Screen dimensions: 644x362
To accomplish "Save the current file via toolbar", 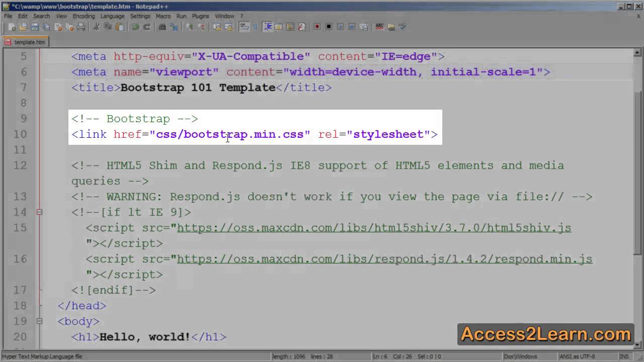I will pyautogui.click(x=35, y=27).
